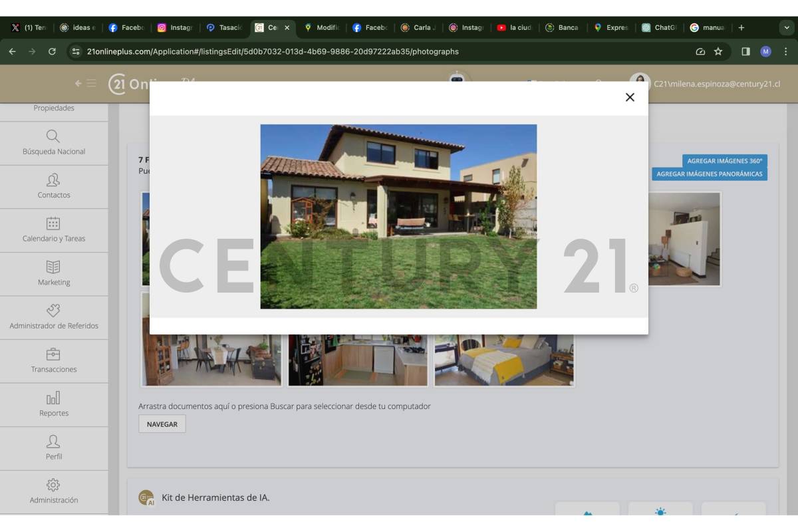The width and height of the screenshot is (798, 532).
Task: Switch to the Tasación tab
Action: [x=224, y=28]
